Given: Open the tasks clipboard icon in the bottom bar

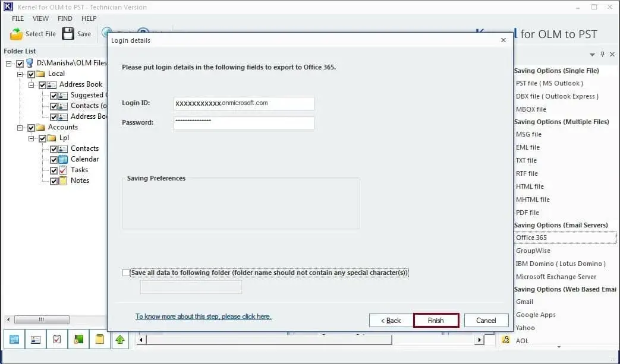Looking at the screenshot, I should [x=57, y=339].
